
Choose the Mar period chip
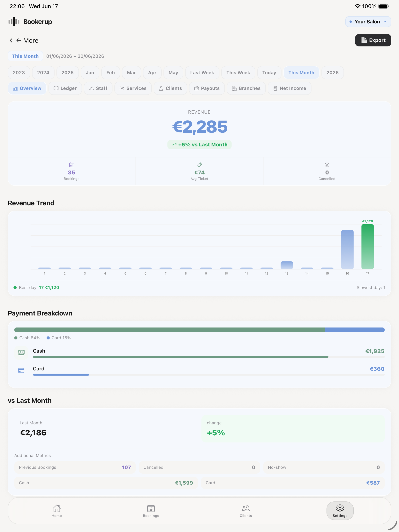(131, 73)
